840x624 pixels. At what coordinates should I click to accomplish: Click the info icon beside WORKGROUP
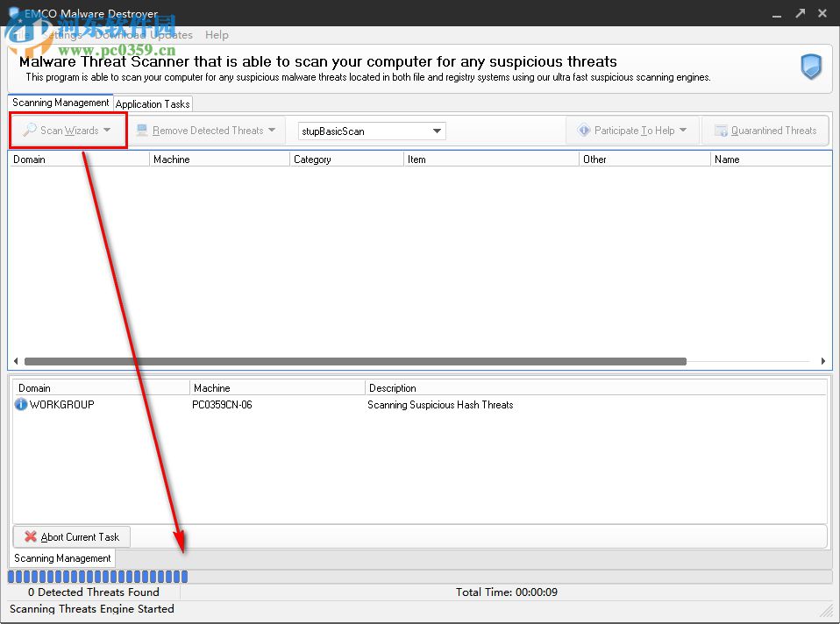(20, 404)
